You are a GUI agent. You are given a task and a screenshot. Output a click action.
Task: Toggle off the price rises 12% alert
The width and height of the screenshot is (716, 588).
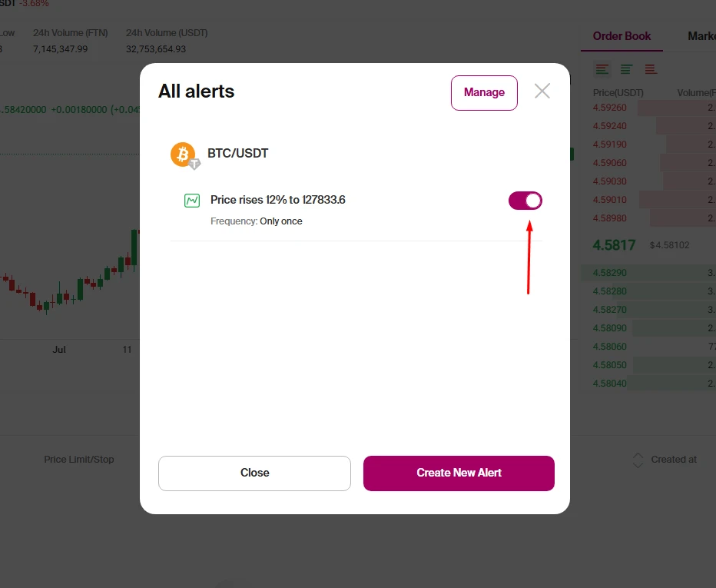pos(525,201)
